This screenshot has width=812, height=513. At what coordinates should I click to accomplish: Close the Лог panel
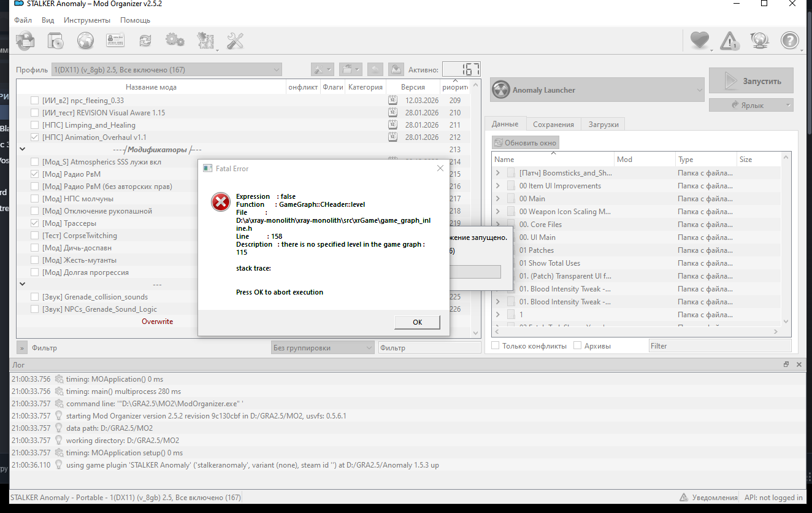[799, 364]
